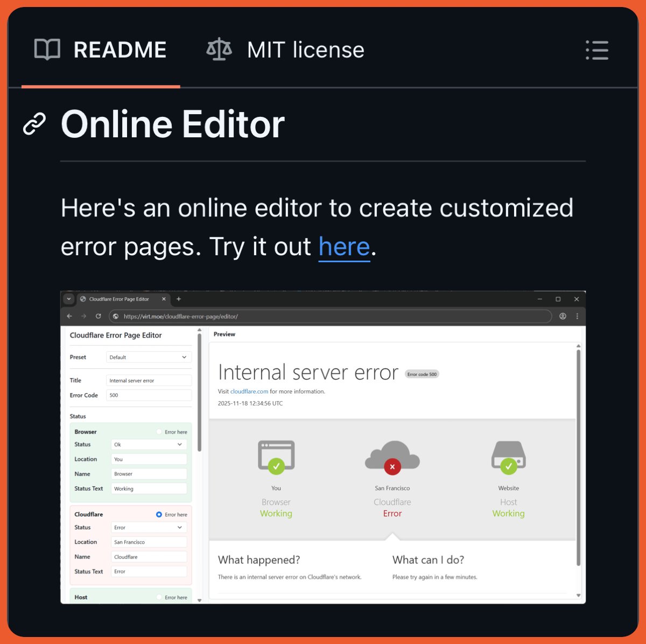
Task: Select Error here radio for Browser
Action: tap(159, 432)
